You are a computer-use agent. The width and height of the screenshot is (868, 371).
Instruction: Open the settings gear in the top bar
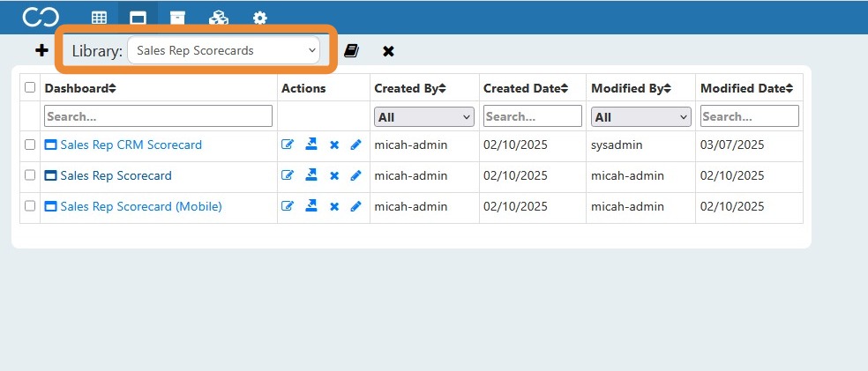coord(259,18)
